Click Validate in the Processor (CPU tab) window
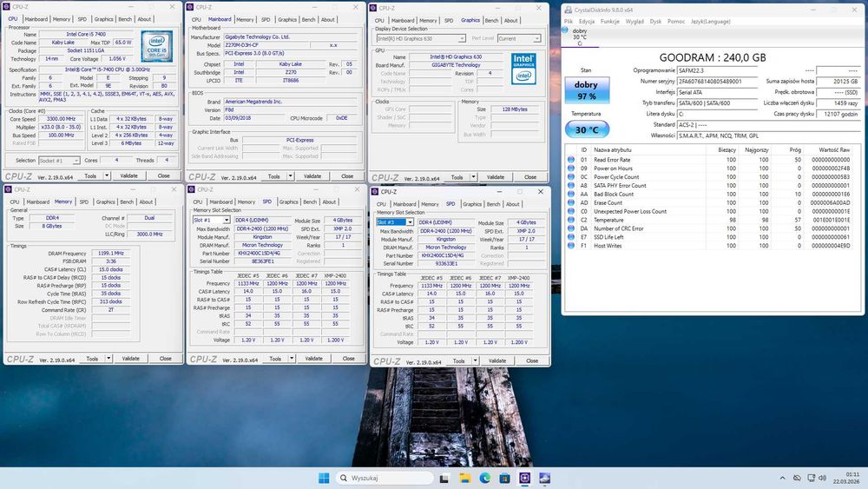Screen dimensions: 868x489 (x=129, y=175)
